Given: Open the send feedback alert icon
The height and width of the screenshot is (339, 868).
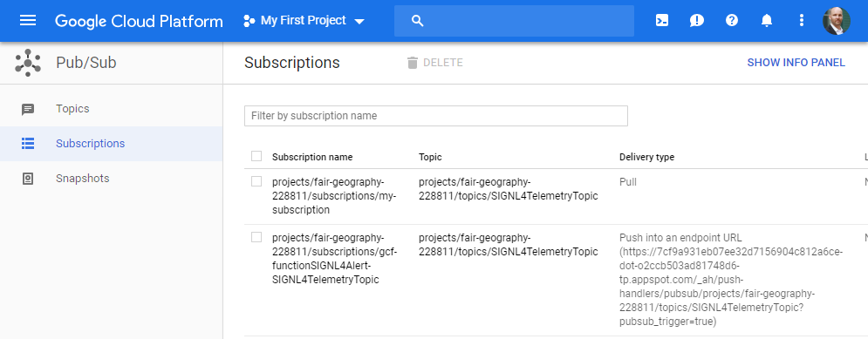Looking at the screenshot, I should click(696, 21).
